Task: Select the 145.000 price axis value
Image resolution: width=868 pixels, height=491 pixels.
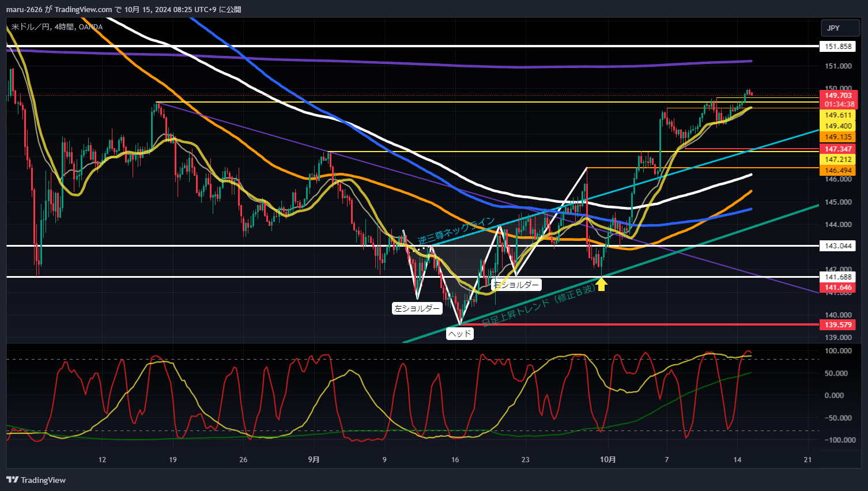Action: [x=838, y=202]
